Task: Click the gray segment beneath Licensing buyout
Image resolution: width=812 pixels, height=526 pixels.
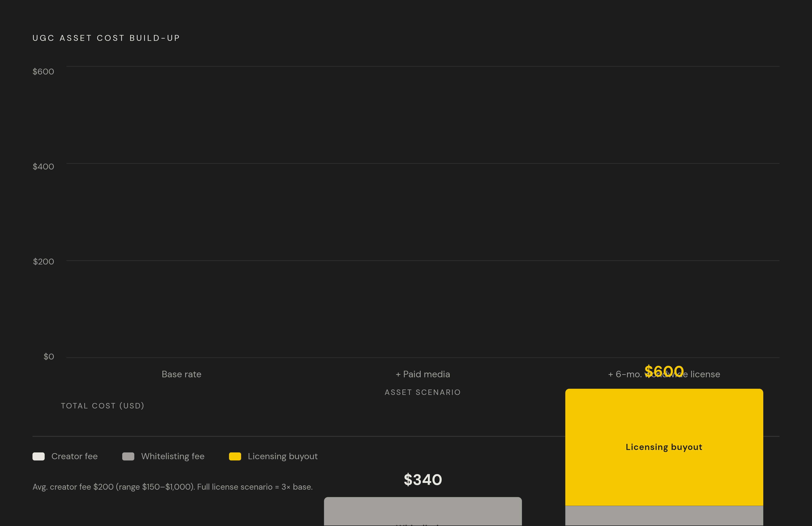Action: click(x=664, y=516)
